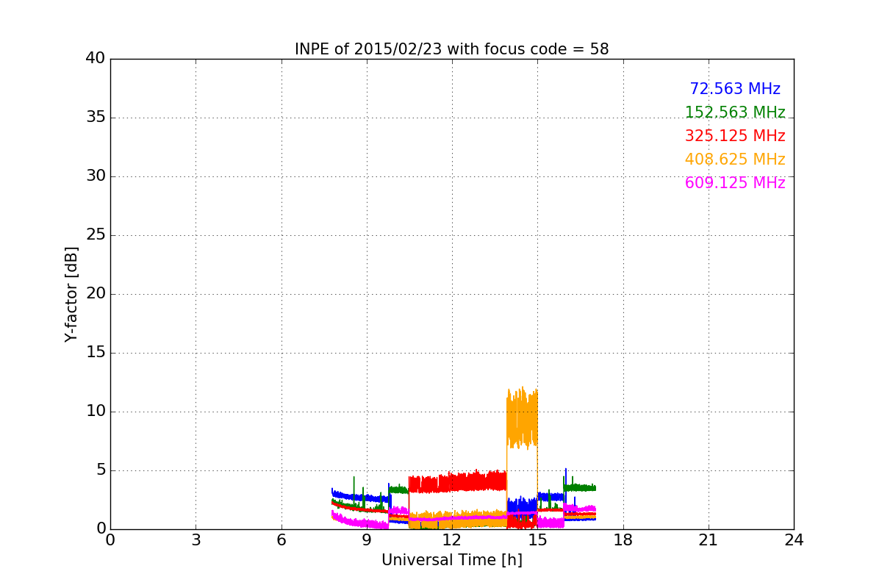
Task: Click the x-axis tick label '3'
Action: coord(196,539)
